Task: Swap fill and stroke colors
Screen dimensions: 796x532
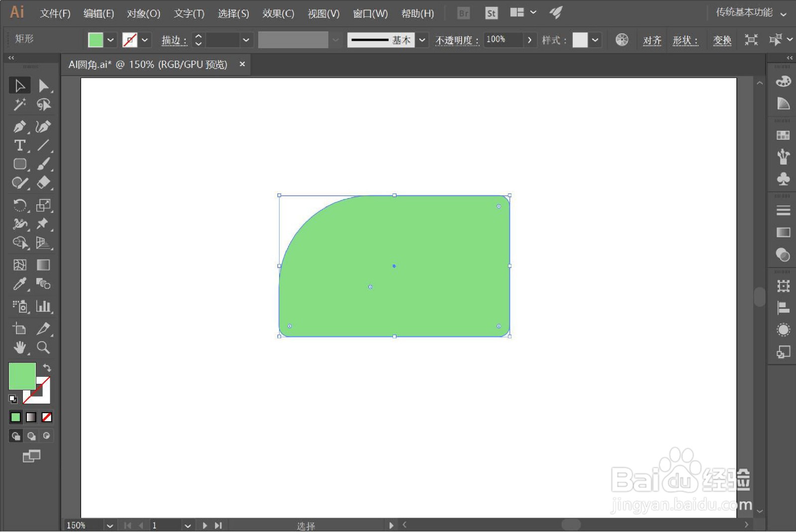Action: [x=47, y=368]
